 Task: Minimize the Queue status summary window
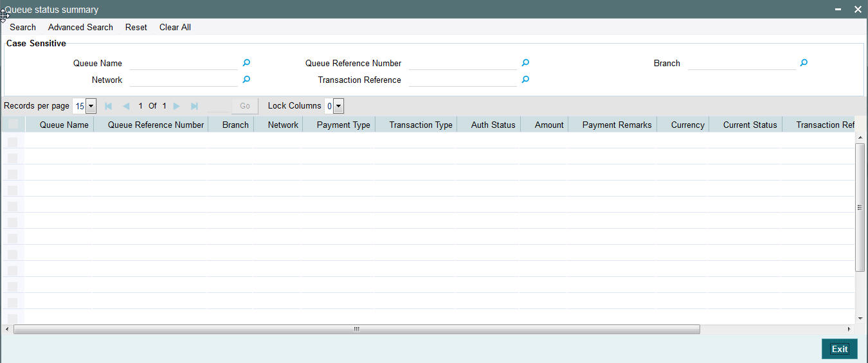(x=838, y=10)
